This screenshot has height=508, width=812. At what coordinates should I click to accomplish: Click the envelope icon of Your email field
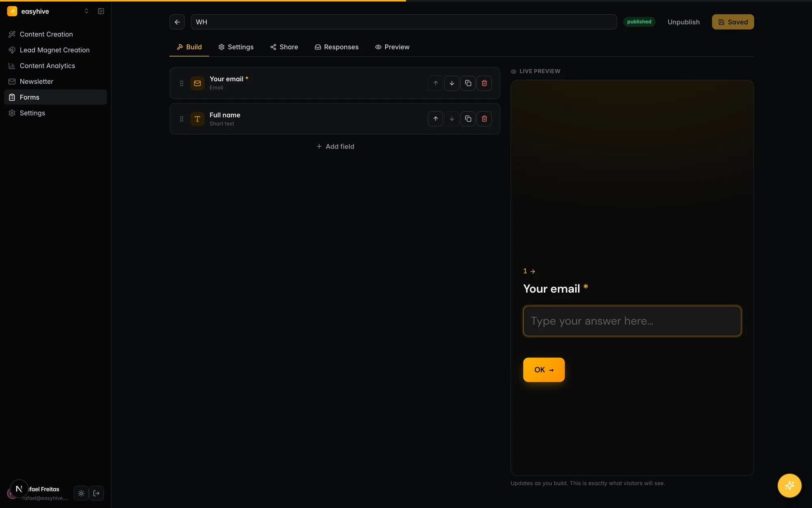197,83
